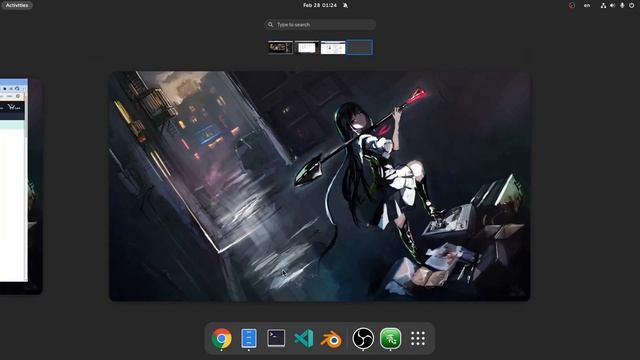Launch Google Chrome from the dash
The image size is (640, 360).
pyautogui.click(x=222, y=338)
